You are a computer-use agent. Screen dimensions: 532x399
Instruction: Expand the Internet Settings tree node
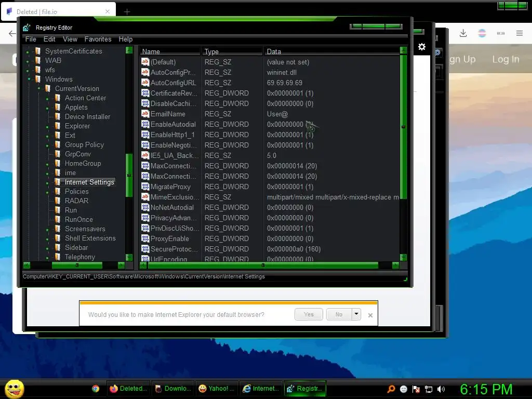coord(47,182)
